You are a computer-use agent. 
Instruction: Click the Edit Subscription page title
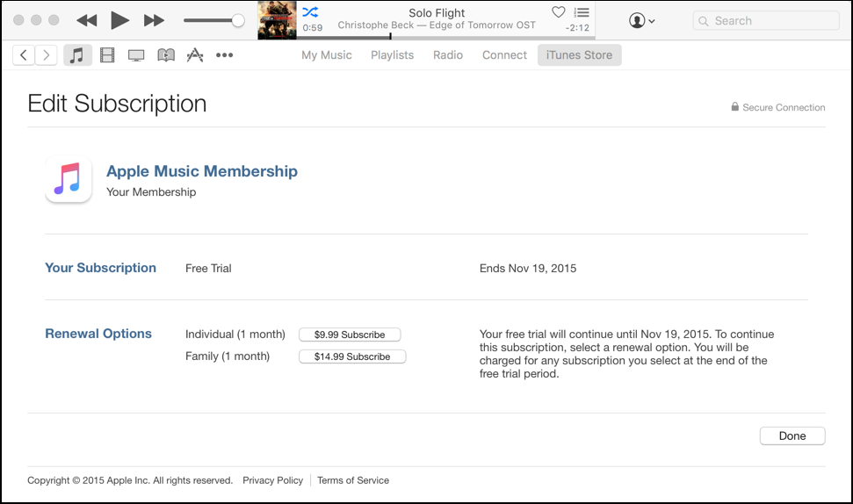117,104
